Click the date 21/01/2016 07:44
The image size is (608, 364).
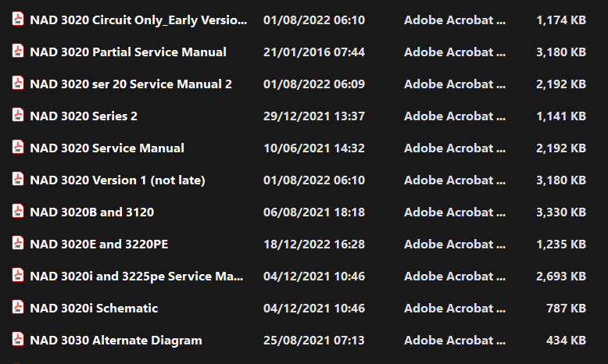click(314, 52)
